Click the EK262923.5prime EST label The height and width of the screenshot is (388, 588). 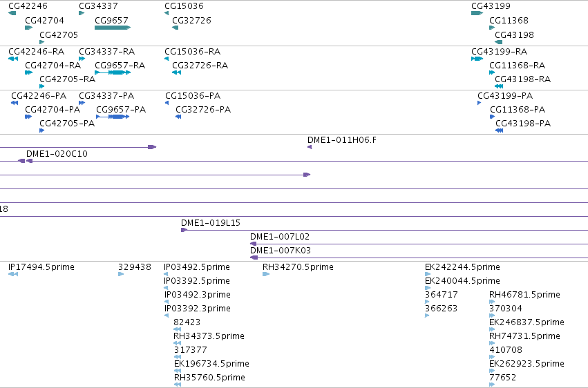click(x=527, y=364)
